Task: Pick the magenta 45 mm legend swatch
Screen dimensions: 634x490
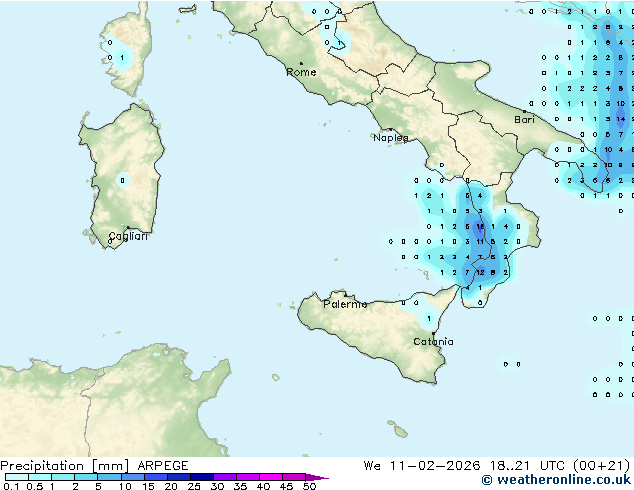Action: 294,478
